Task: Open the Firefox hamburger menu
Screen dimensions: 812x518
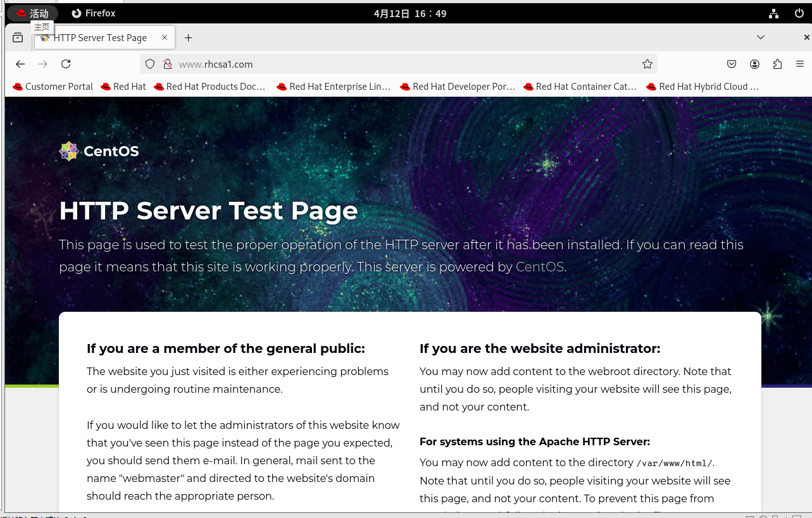Action: (x=800, y=64)
